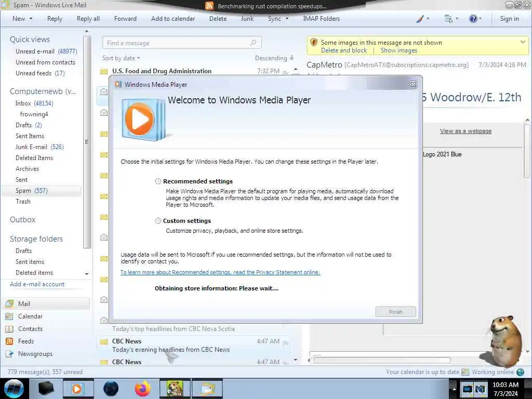Open IMAP Folders from toolbar
This screenshot has width=532, height=399.
[321, 19]
